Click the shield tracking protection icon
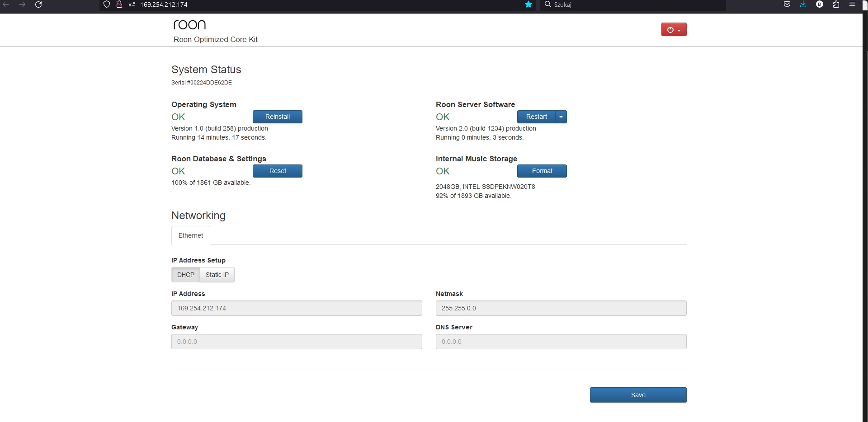 point(107,5)
